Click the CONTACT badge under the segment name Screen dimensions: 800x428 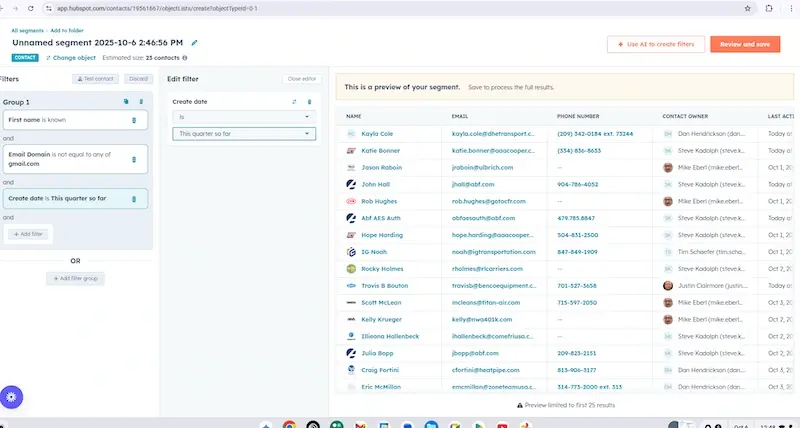click(x=25, y=58)
